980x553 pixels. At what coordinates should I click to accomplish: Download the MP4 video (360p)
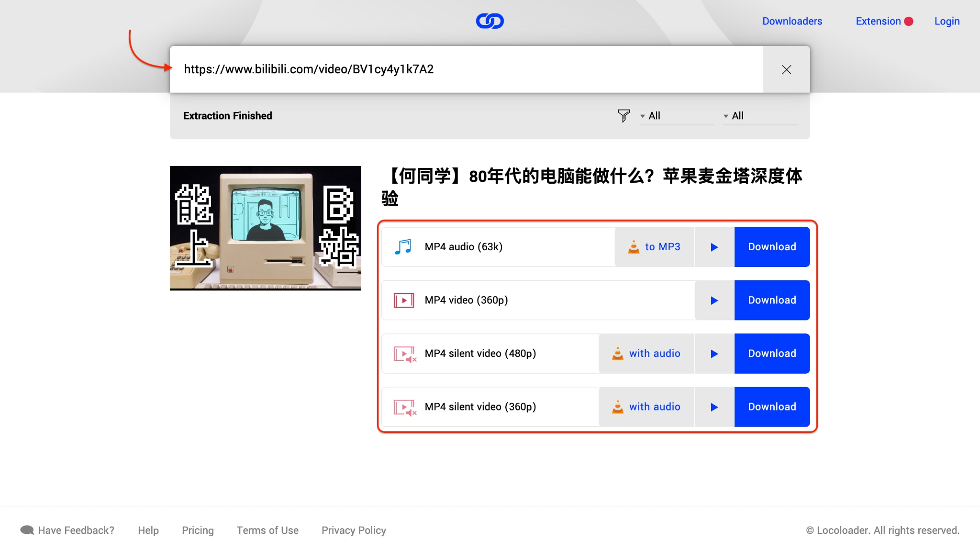[x=772, y=300]
